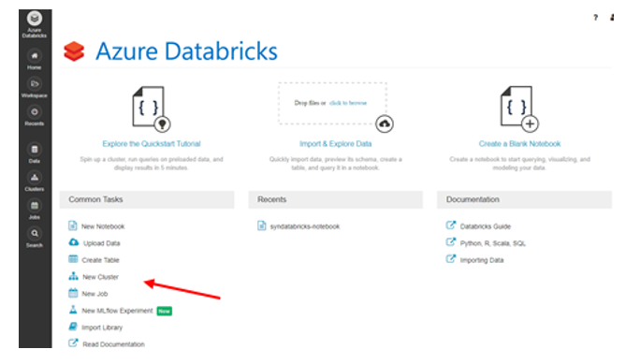This screenshot has height=364, width=640.
Task: Click the Read Documentation external-link icon
Action: [x=73, y=343]
